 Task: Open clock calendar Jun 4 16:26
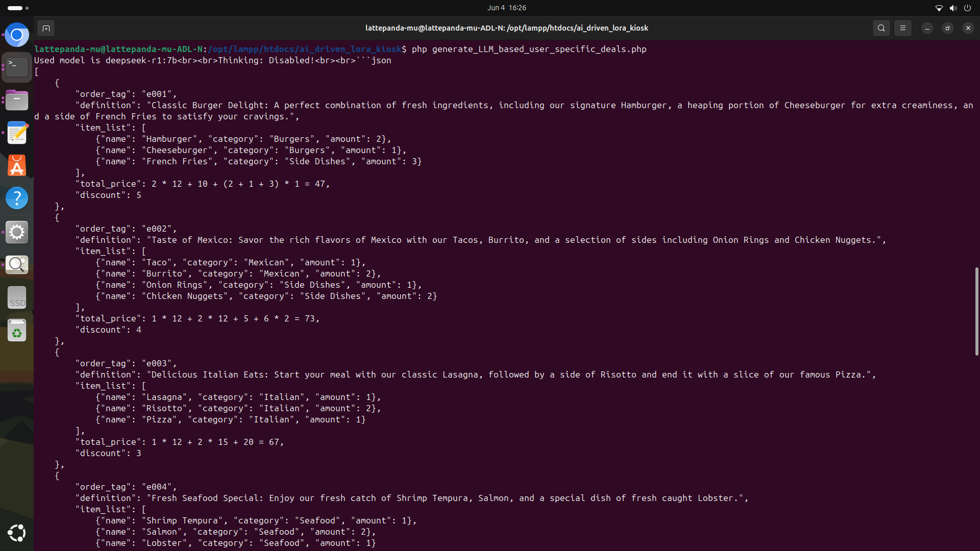tap(506, 8)
